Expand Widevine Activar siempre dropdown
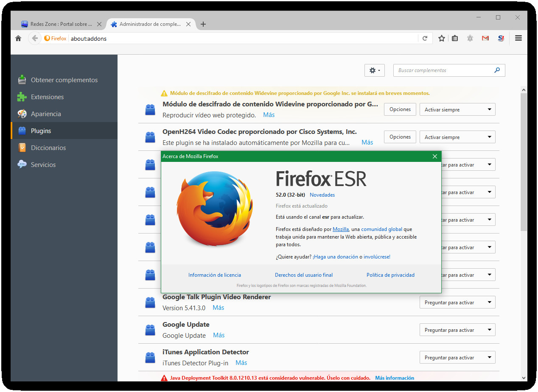538x392 pixels. (x=457, y=109)
